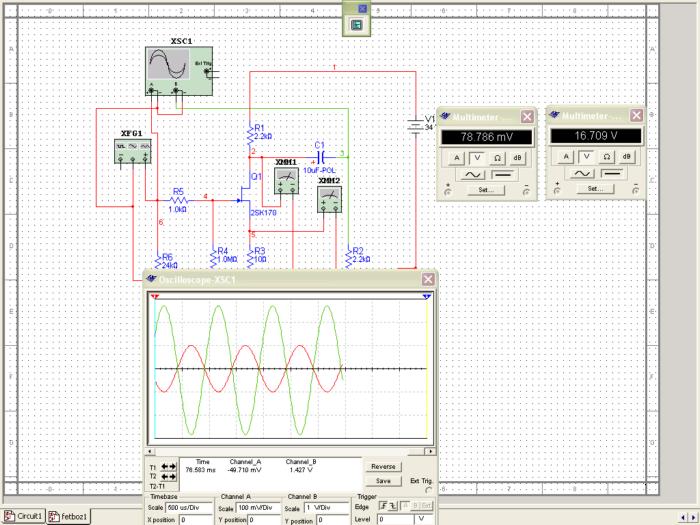The image size is (700, 525).
Task: Click the left arrow of the oscilloscope scrollbar
Action: (150, 452)
